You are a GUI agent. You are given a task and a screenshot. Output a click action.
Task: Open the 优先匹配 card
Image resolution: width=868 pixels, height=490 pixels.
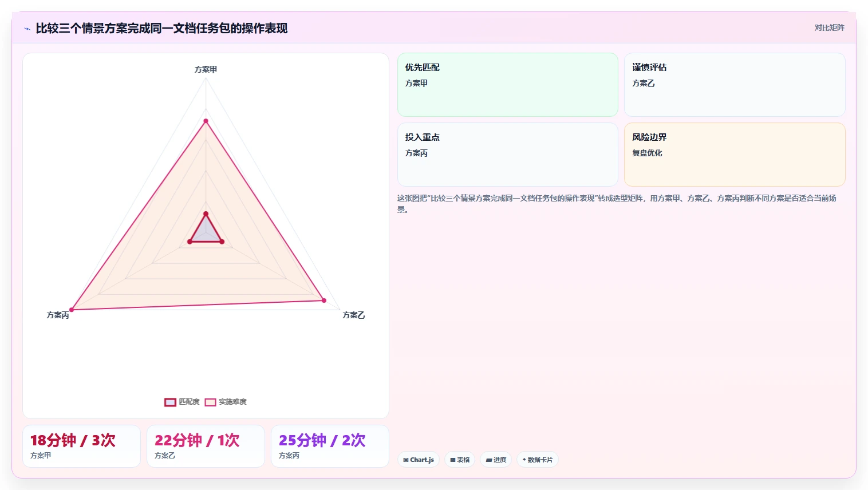508,85
